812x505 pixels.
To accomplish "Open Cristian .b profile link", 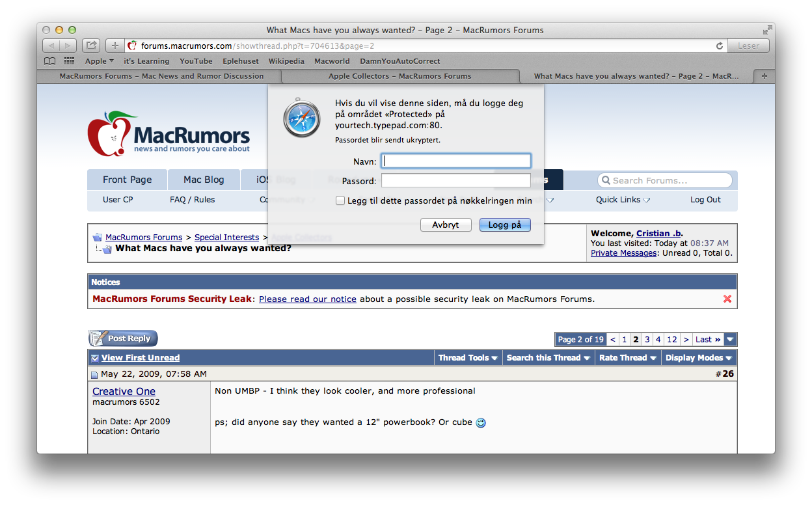I will coord(658,233).
